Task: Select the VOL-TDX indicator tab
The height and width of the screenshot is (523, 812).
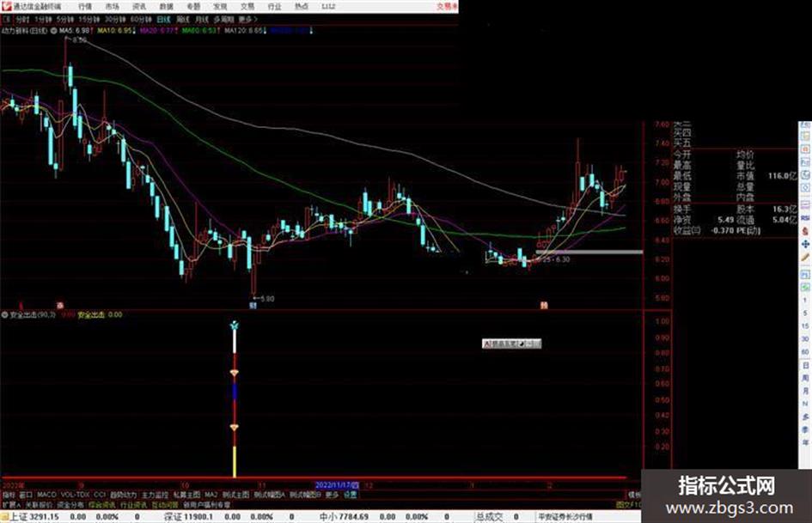Action: pyautogui.click(x=75, y=495)
